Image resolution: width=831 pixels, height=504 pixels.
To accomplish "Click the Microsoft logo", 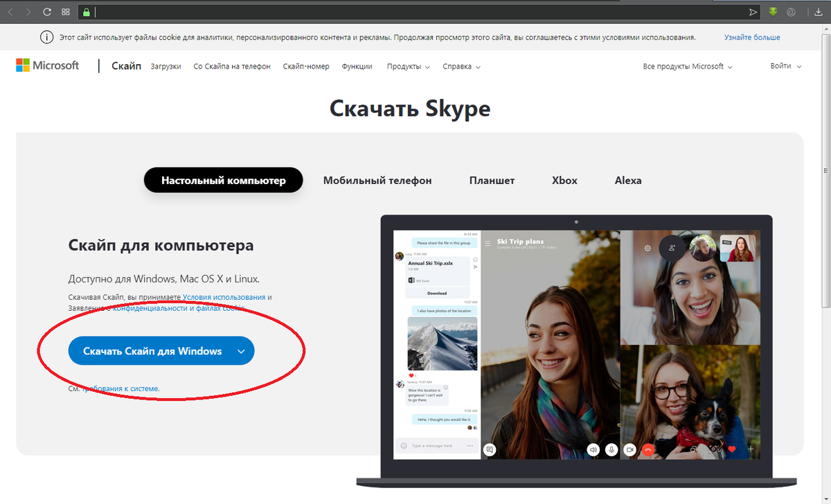I will [47, 66].
